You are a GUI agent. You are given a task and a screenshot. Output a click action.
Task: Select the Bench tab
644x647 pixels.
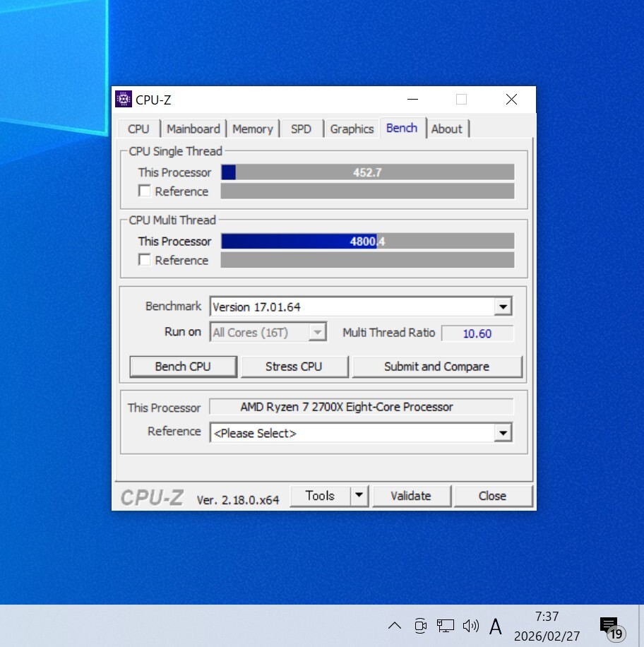[x=402, y=129]
